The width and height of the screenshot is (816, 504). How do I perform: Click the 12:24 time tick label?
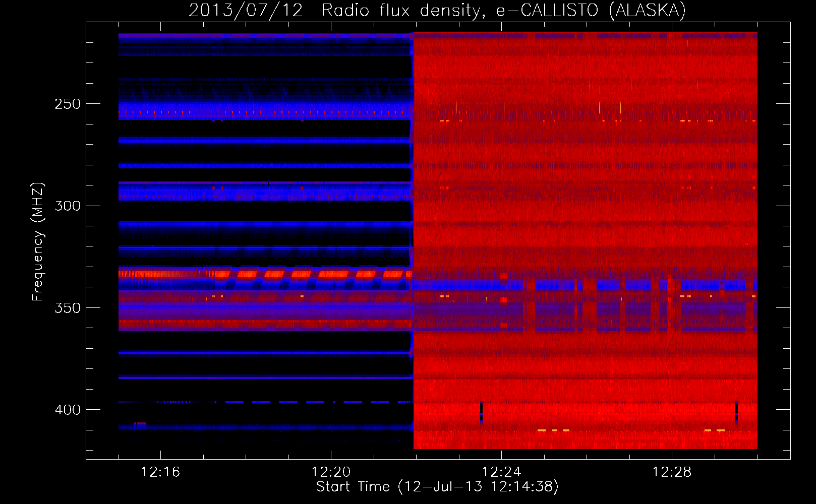(x=501, y=472)
